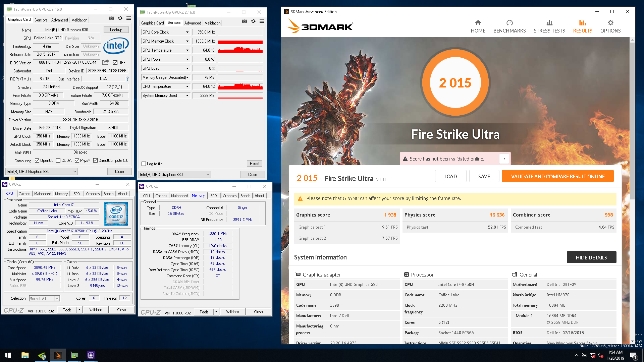Open GPU selector dropdown in GPU-Z Graphics Card window
This screenshot has width=644, height=362.
42,172
